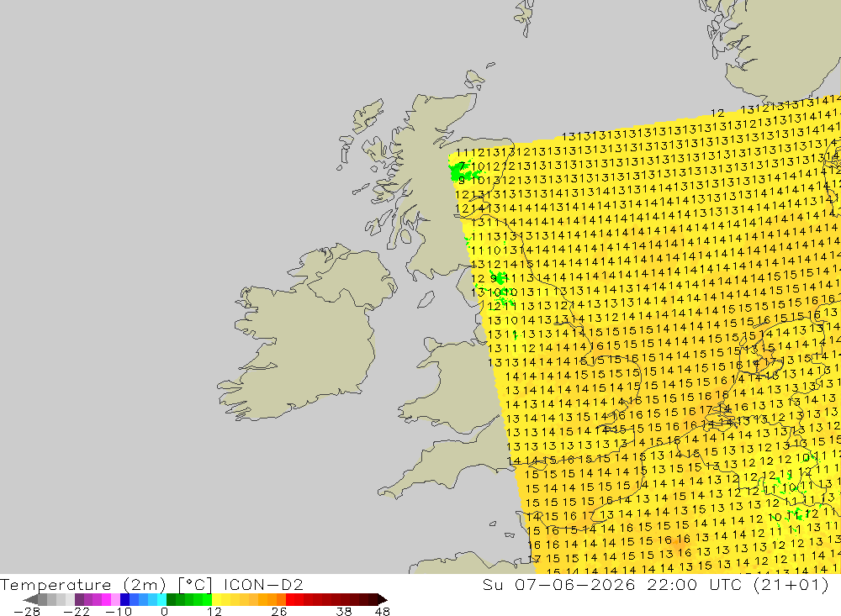This screenshot has height=616, width=841.
Task: Click the '7' value in the green patch
Action: 462,166
